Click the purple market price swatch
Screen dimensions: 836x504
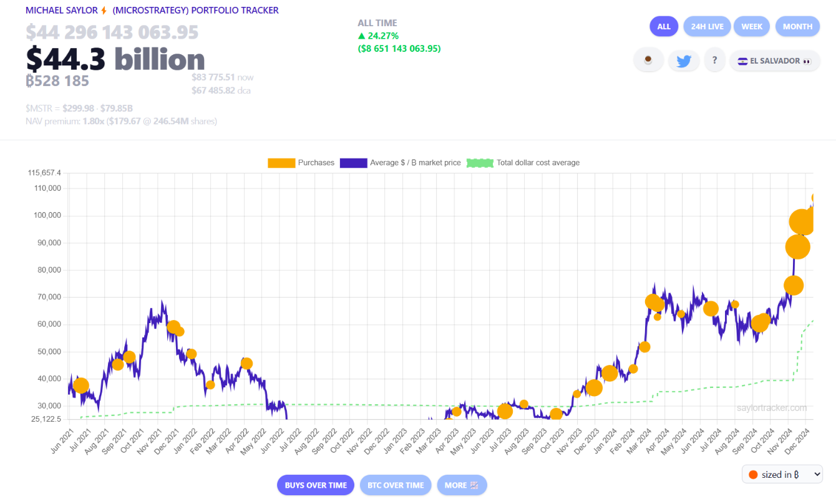click(x=353, y=163)
